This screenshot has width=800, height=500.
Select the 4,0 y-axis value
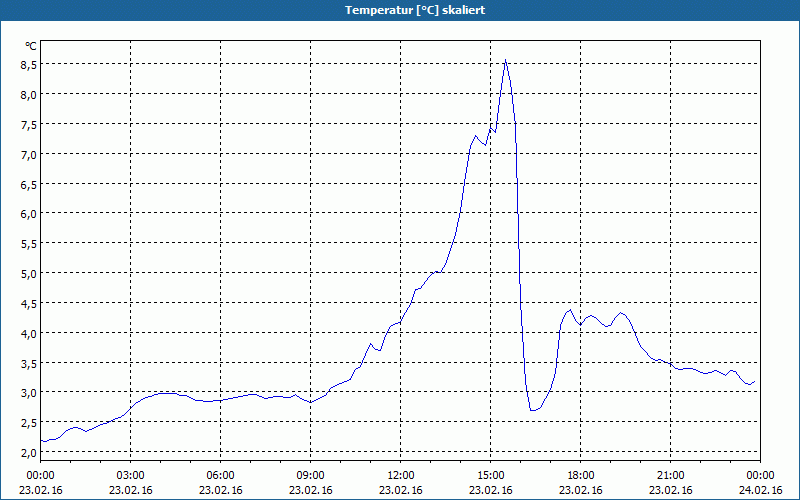[x=28, y=333]
